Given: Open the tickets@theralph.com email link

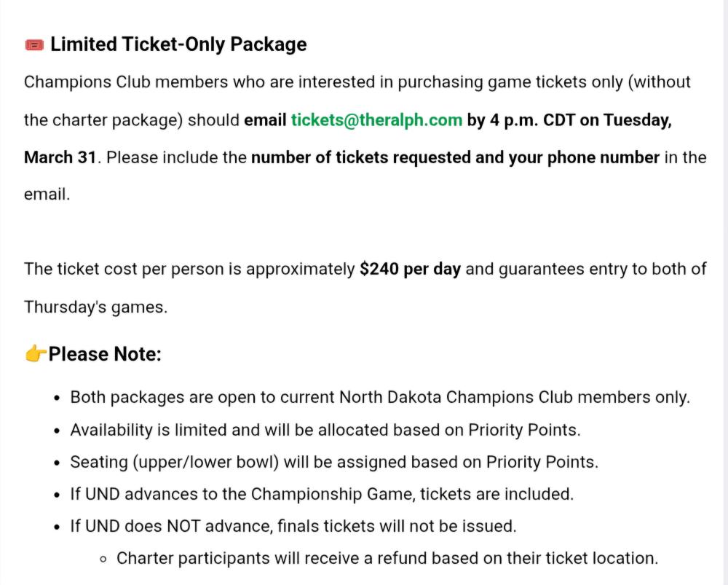Looking at the screenshot, I should [376, 119].
